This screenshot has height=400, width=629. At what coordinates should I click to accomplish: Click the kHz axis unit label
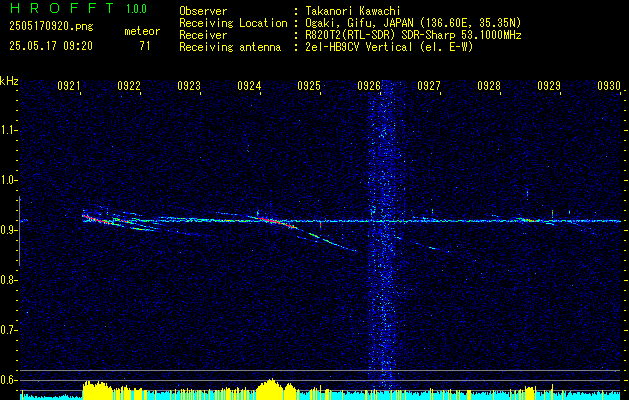(9, 81)
